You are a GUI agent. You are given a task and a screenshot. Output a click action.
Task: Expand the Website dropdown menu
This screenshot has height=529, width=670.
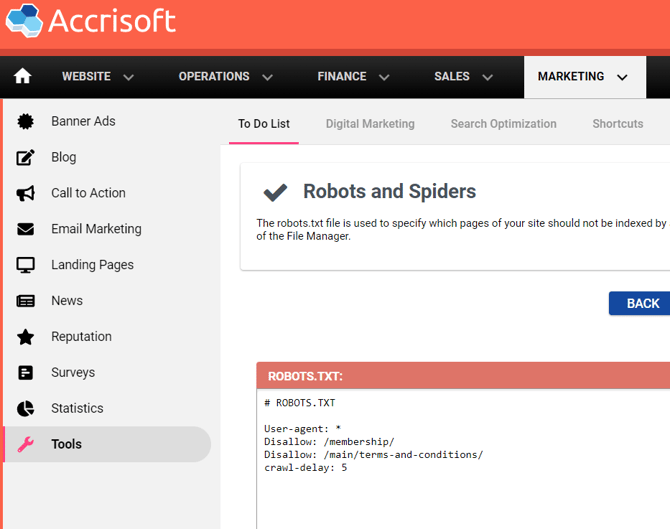coord(97,77)
